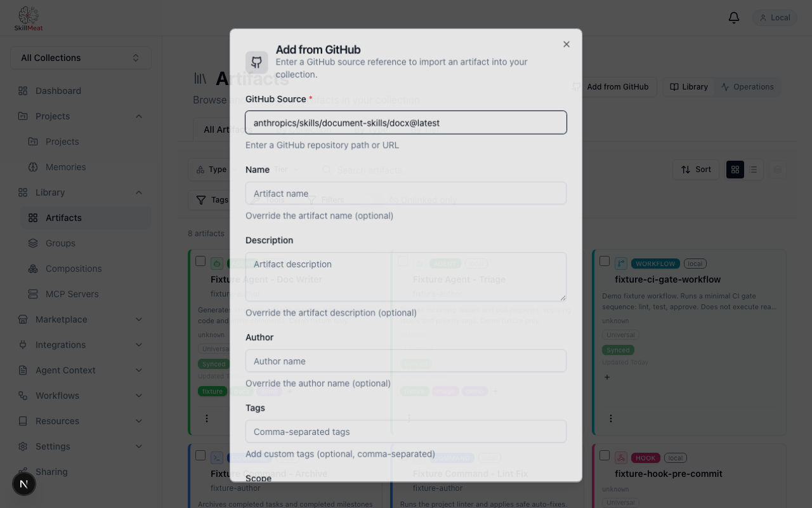Open the Memories icon in the sidebar
The height and width of the screenshot is (508, 812).
(x=33, y=167)
